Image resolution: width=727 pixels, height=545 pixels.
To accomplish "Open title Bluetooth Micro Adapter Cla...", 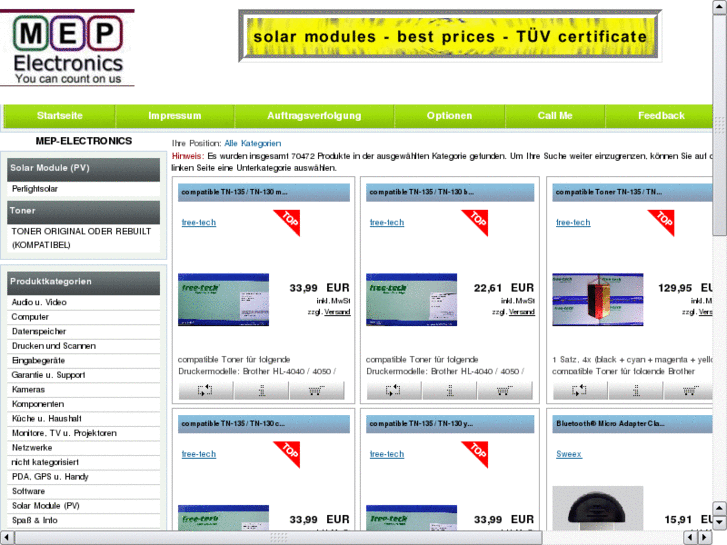I will [x=610, y=424].
